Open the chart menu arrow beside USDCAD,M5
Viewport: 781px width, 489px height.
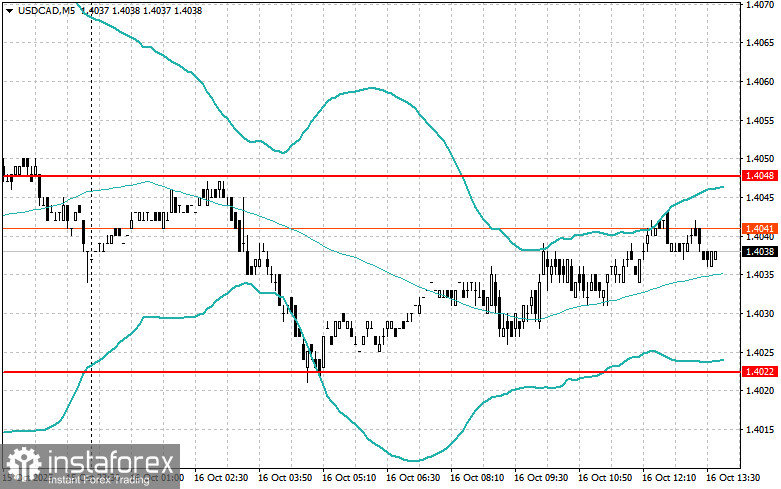[x=9, y=10]
